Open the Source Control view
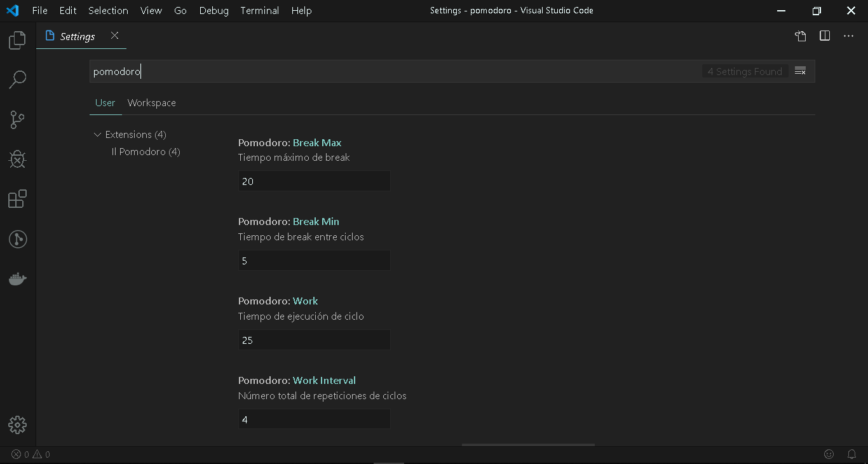Viewport: 868px width, 464px height. (17, 119)
